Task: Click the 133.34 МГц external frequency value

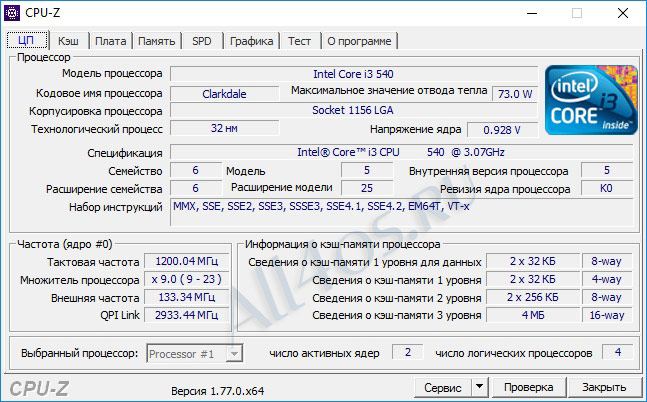Action: pos(187,297)
